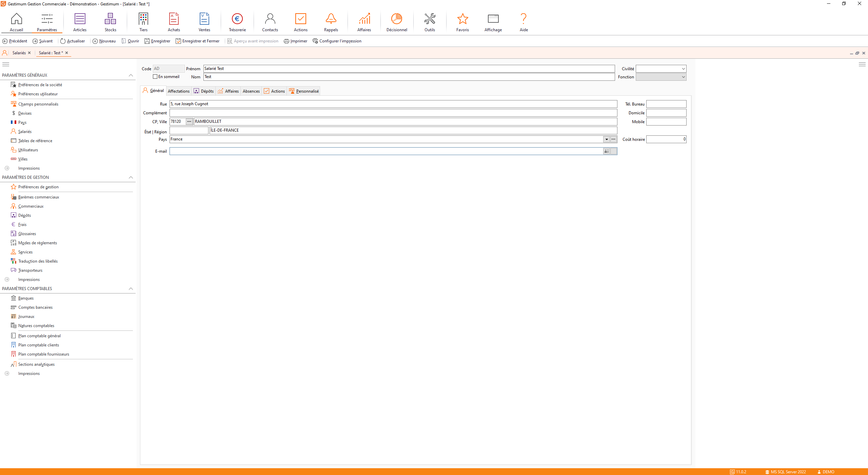This screenshot has width=868, height=475.
Task: Click Enregistrer to save
Action: [157, 41]
